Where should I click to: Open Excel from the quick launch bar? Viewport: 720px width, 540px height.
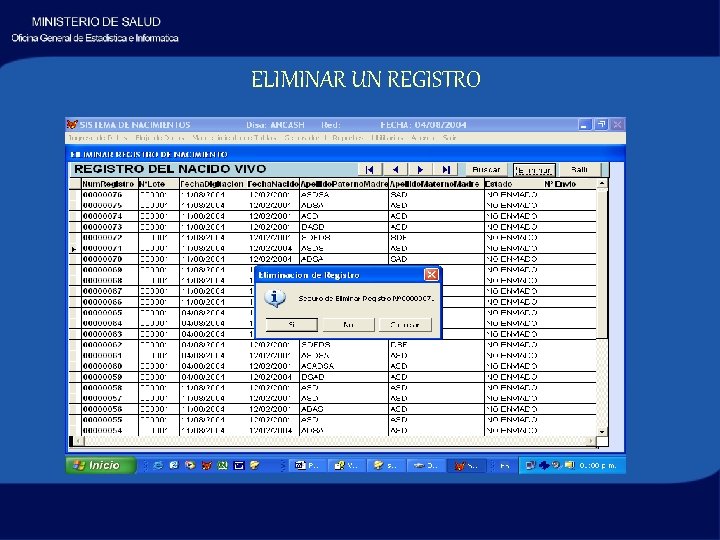coord(223,465)
